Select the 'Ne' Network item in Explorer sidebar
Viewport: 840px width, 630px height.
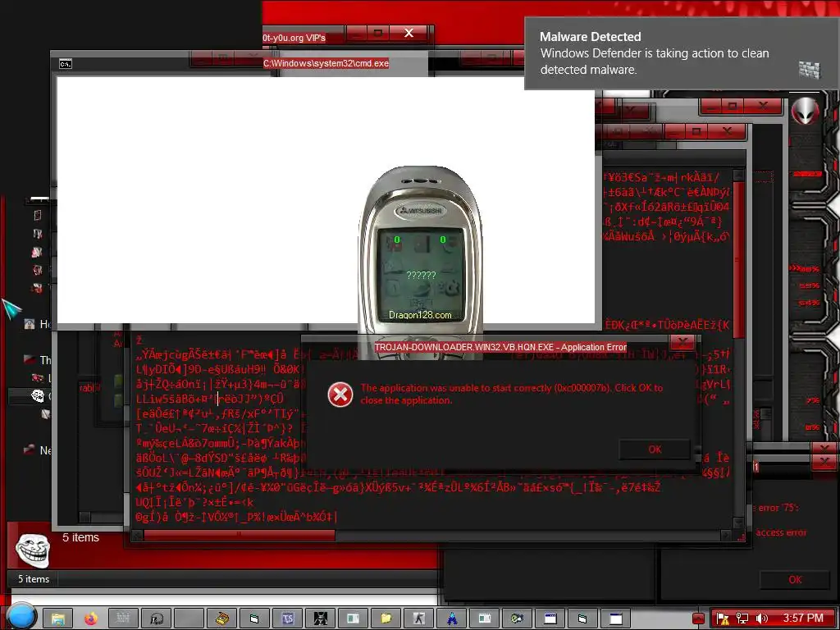[38, 450]
